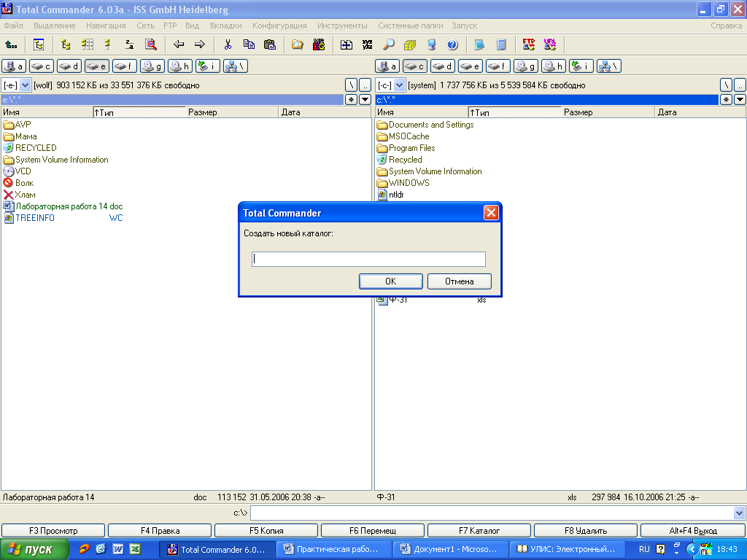Switch to УЛИС: Электронный taskbar window
The image size is (747, 560).
coord(567,550)
